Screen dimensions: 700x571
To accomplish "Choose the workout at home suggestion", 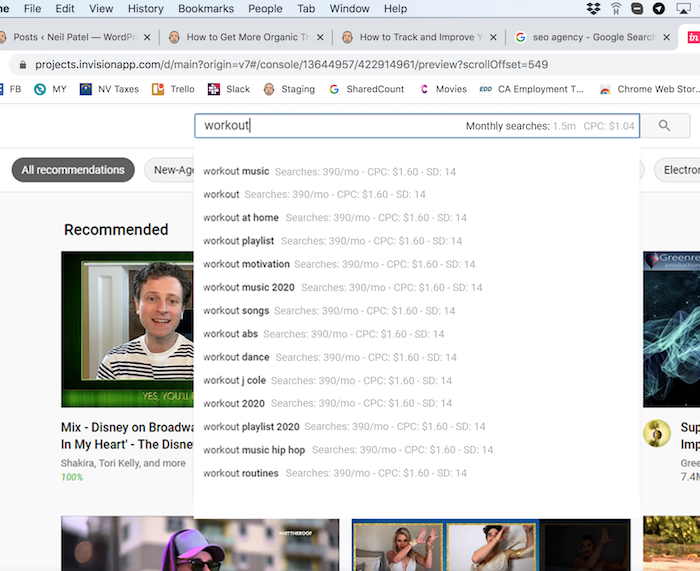I will [335, 218].
